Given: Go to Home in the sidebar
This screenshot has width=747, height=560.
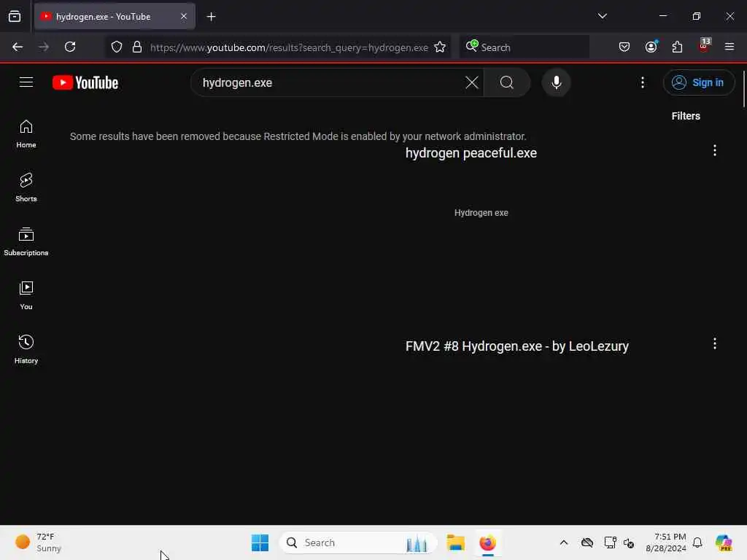Looking at the screenshot, I should click(x=26, y=134).
